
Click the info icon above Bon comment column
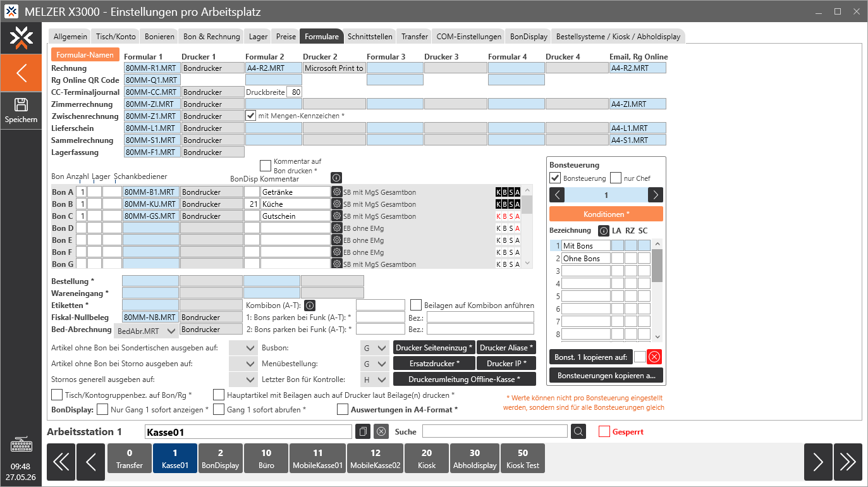pos(336,178)
